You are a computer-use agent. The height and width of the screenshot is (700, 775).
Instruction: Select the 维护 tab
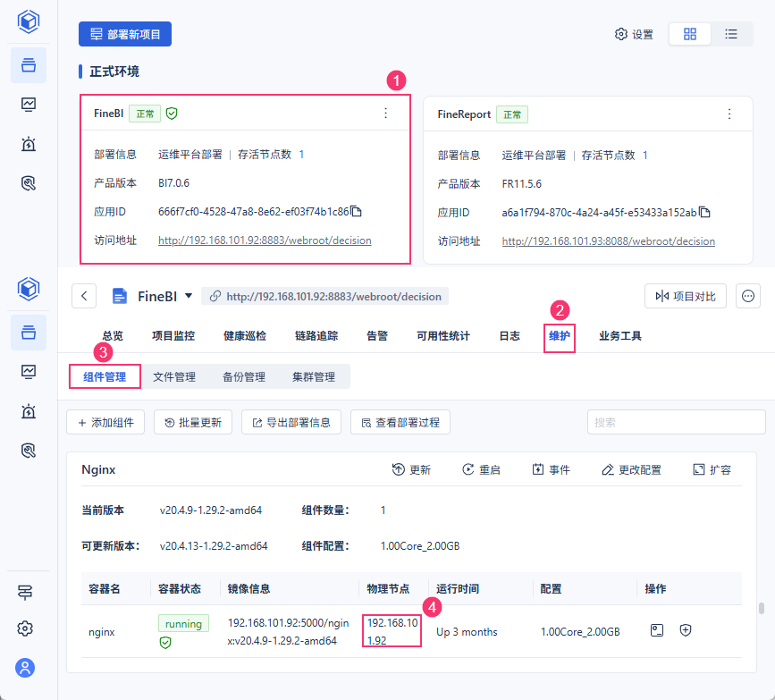pos(560,336)
